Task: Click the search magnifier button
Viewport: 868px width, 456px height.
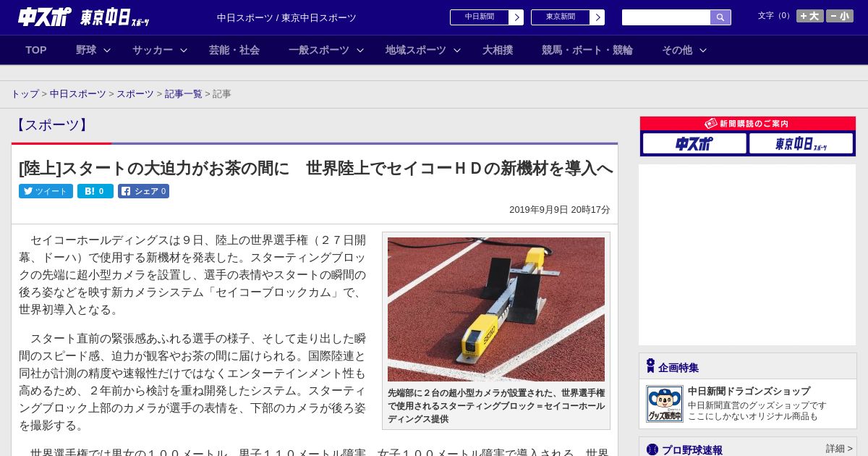Action: point(720,17)
